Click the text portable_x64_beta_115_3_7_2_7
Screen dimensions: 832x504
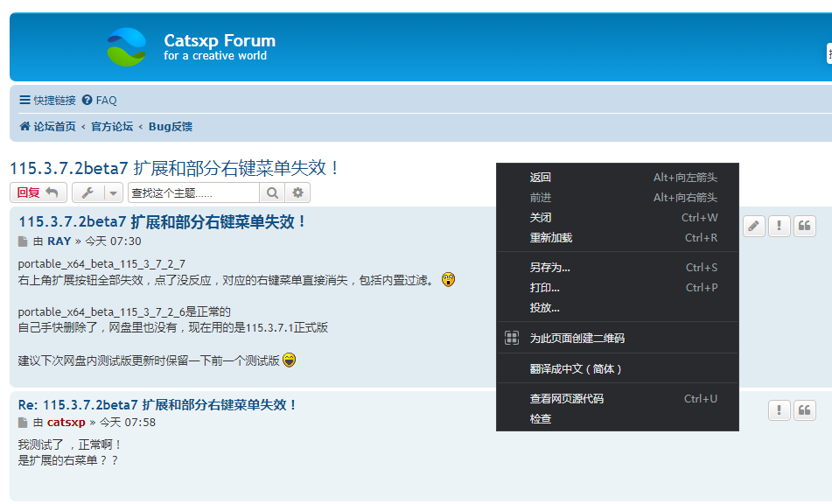(x=101, y=263)
